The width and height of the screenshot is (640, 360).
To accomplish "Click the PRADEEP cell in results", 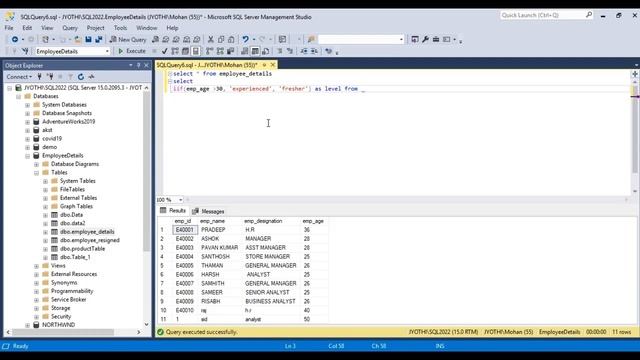I will pyautogui.click(x=213, y=230).
